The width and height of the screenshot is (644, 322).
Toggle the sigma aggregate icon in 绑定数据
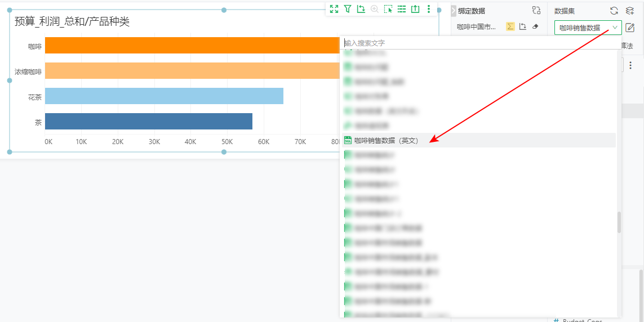click(510, 26)
